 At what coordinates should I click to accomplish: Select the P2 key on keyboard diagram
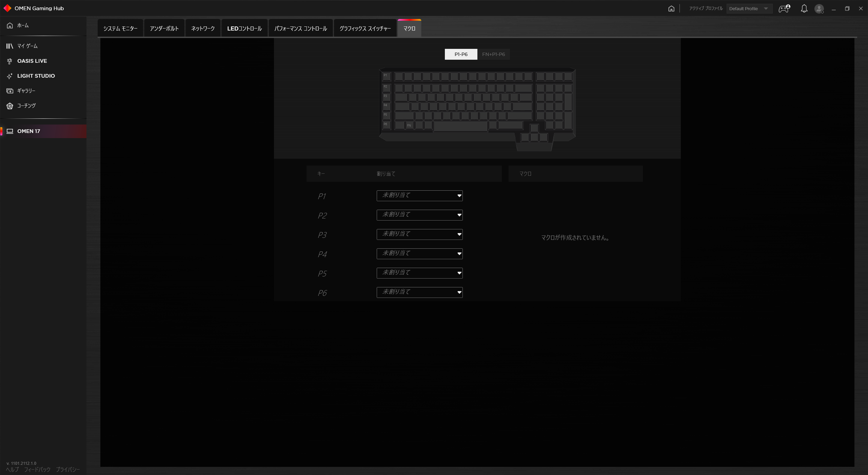(x=386, y=88)
